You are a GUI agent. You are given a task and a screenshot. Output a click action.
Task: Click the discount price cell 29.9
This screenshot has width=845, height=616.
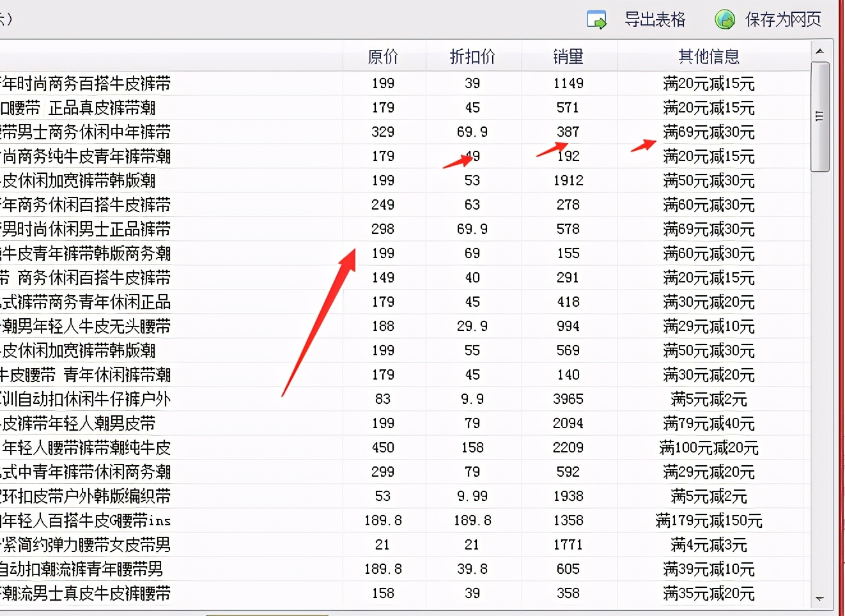473,327
